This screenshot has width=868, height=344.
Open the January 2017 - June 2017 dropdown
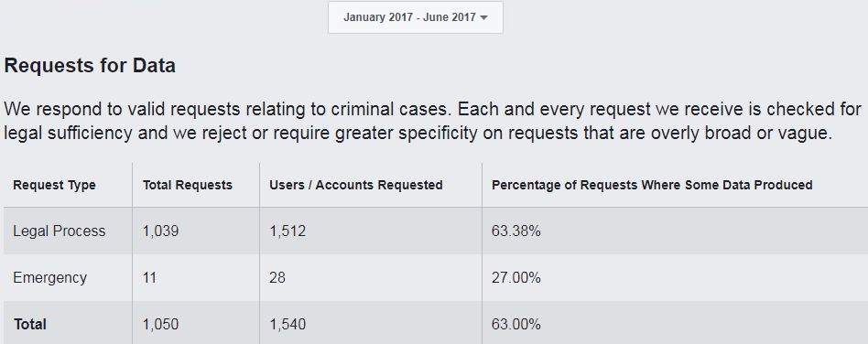[415, 17]
